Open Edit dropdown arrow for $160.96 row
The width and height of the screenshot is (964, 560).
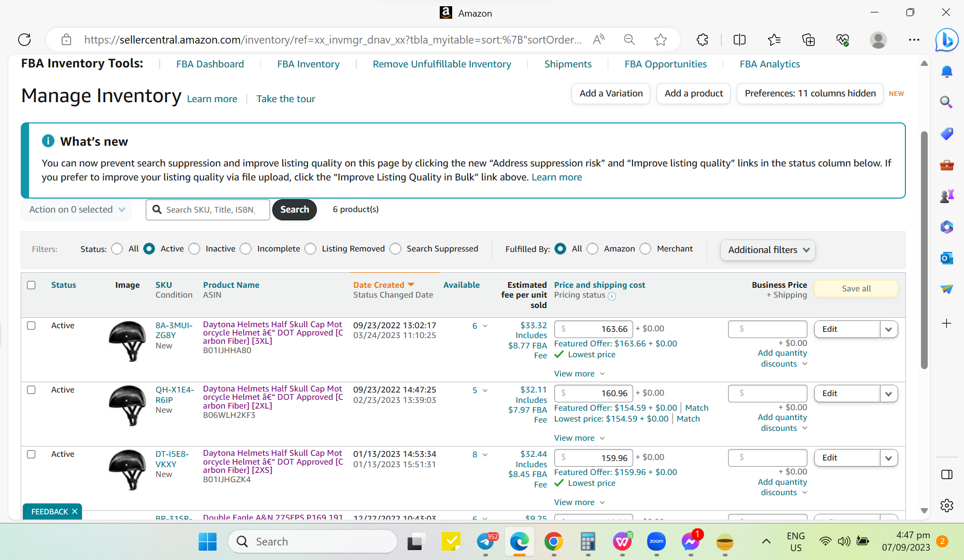889,394
